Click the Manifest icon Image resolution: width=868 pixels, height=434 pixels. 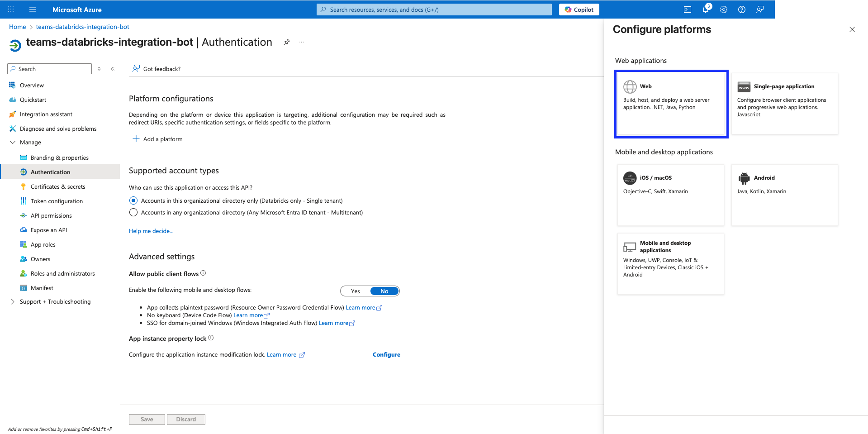pyautogui.click(x=24, y=288)
